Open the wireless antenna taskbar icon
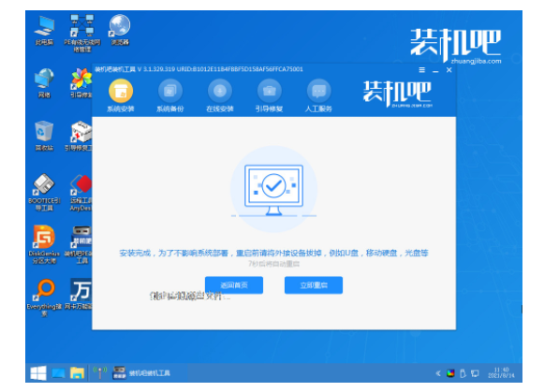The image size is (559, 392). [100, 372]
